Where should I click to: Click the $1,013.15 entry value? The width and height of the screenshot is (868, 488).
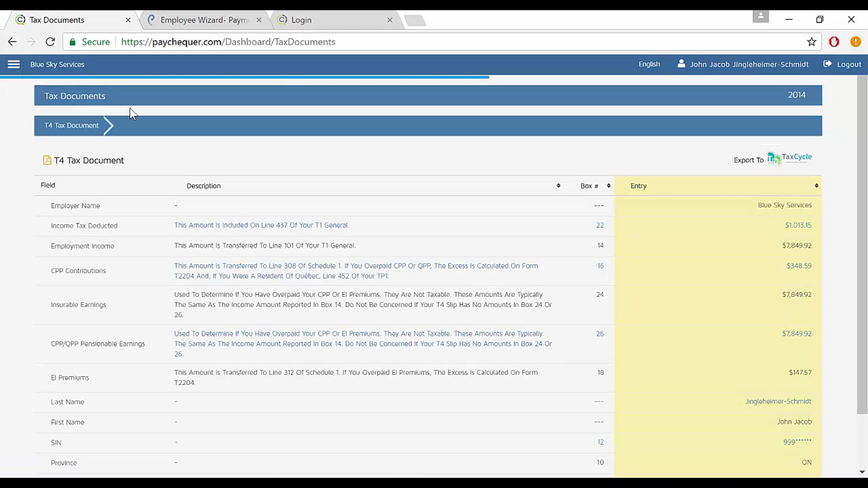point(798,225)
